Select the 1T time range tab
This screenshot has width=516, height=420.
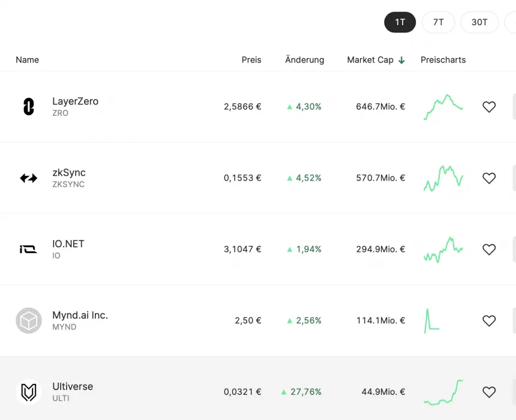(400, 22)
